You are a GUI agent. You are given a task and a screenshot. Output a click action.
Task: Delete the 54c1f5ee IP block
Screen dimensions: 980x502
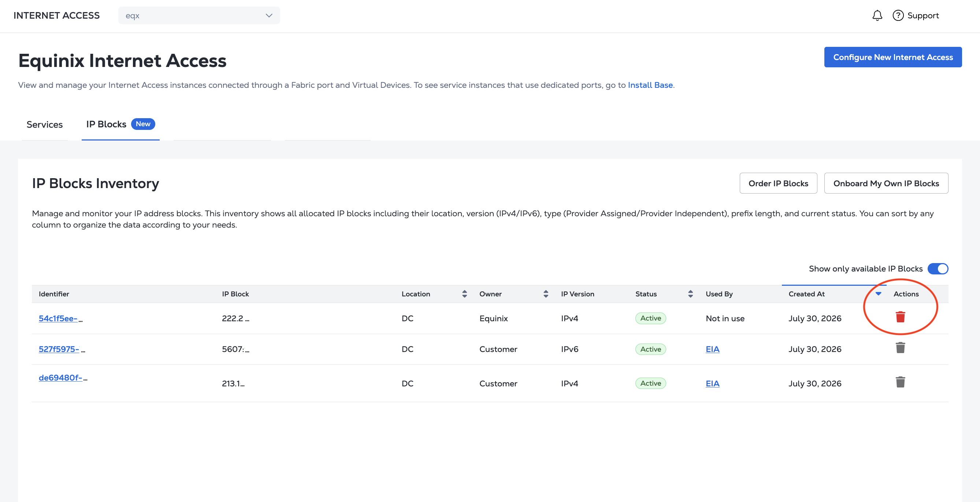pos(900,317)
